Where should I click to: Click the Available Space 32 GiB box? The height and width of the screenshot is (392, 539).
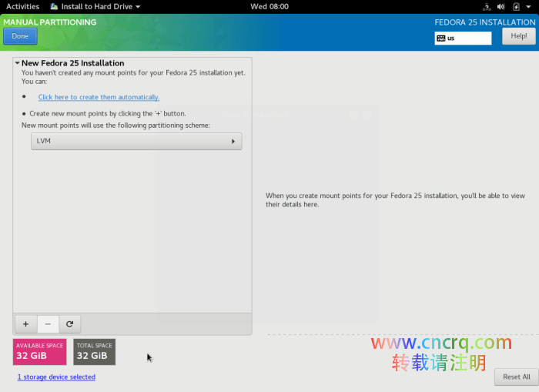pos(39,352)
